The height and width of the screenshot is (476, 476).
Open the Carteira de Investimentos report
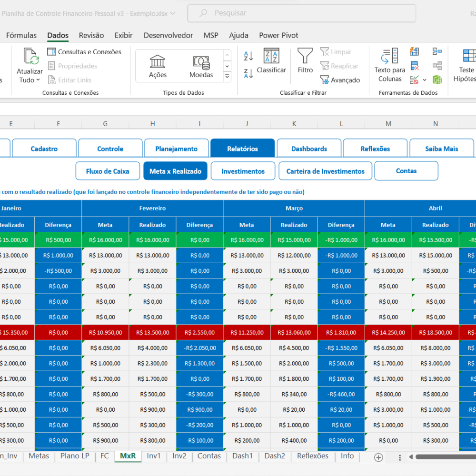tap(326, 171)
